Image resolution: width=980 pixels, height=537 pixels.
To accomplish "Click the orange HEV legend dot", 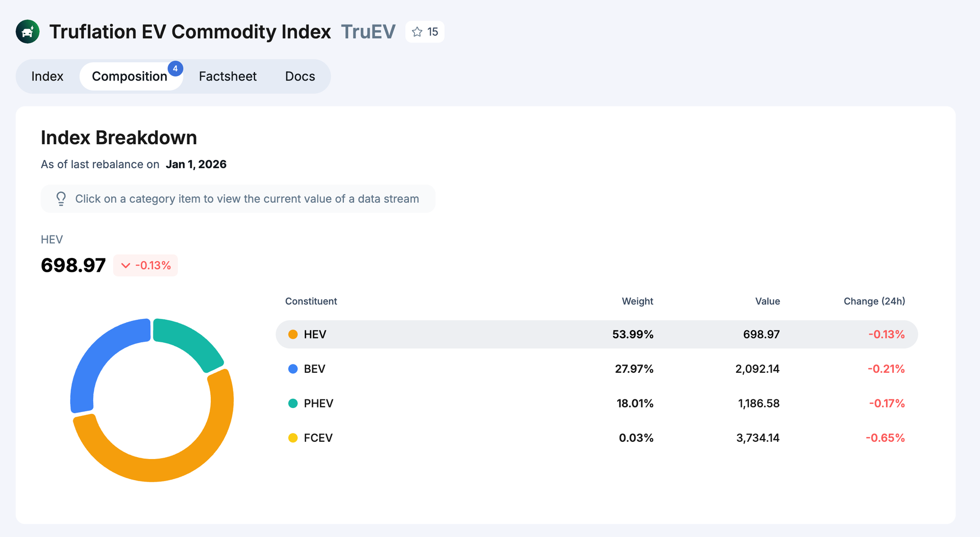I will click(293, 334).
